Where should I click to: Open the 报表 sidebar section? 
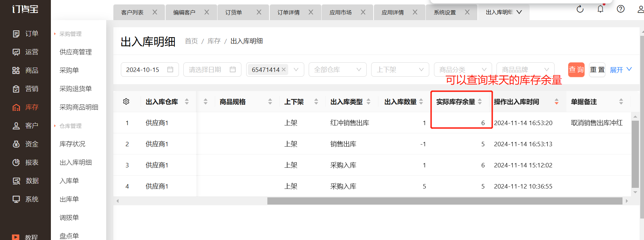pyautogui.click(x=25, y=163)
